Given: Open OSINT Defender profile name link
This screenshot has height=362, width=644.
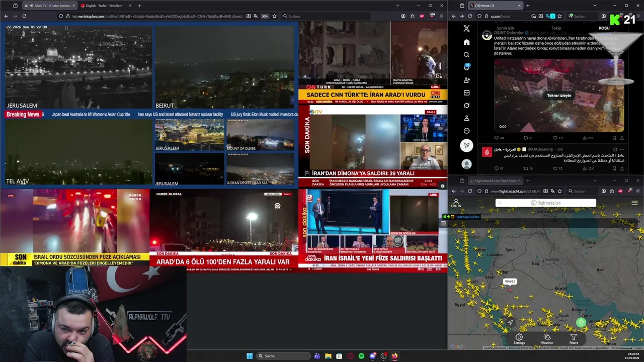Looking at the screenshot, I should pos(509,32).
